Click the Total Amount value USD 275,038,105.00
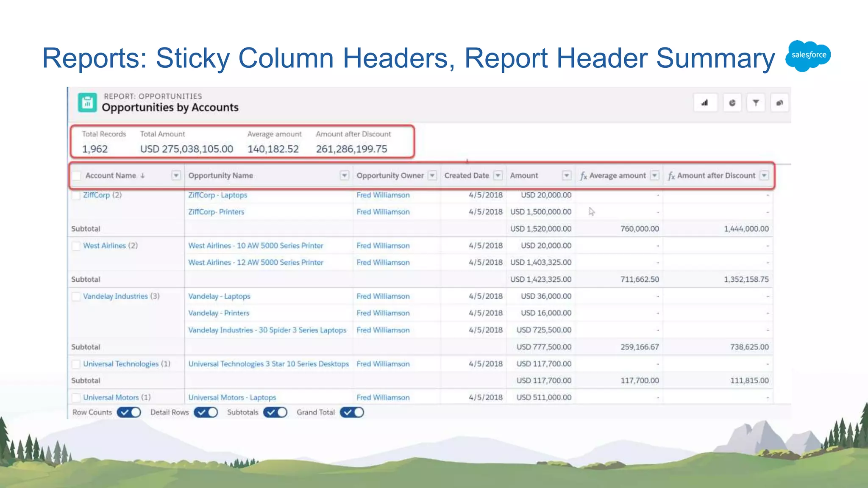Screen dimensions: 868x488 coord(186,149)
